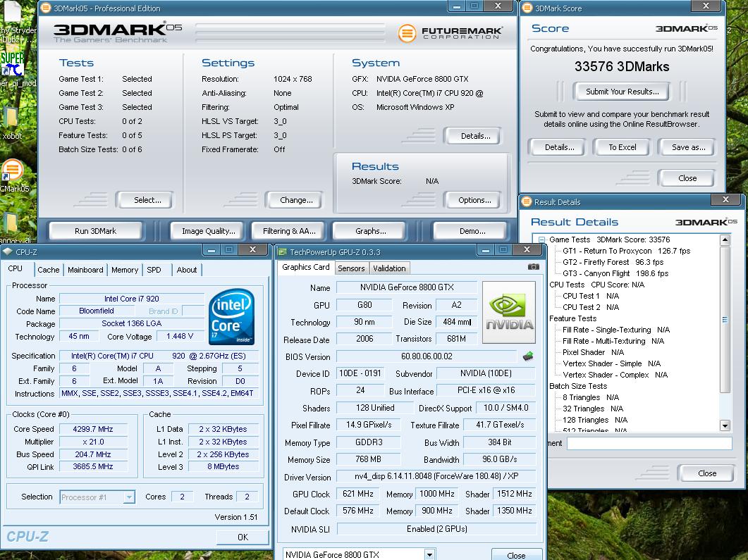This screenshot has height=560, width=748.
Task: Open the 3DMark05 desktop shortcut icon
Action: (x=13, y=170)
